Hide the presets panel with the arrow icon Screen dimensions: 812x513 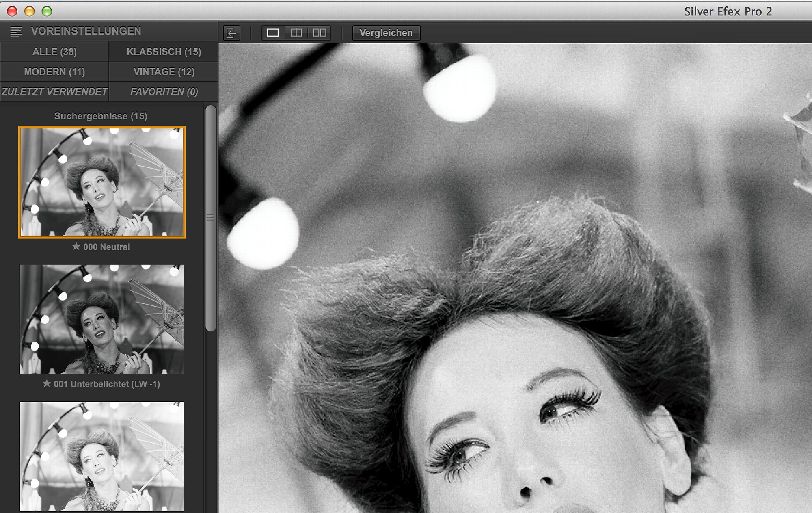click(231, 33)
